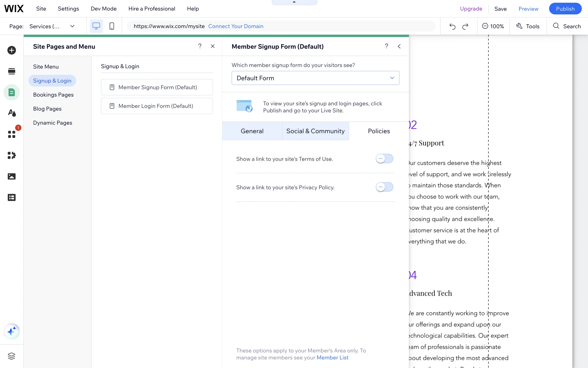Switch to the Social & Community tab
The width and height of the screenshot is (588, 368).
coord(315,131)
